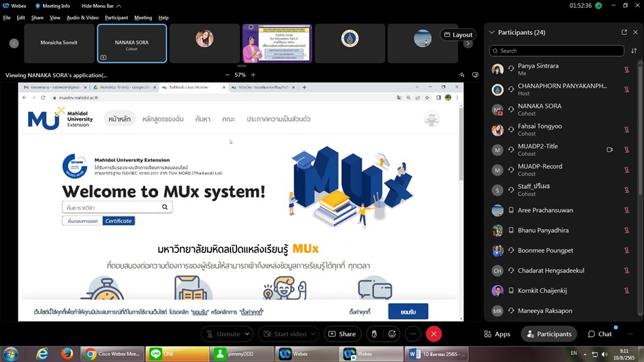Viewport: 644px width, 362px height.
Task: Toggle the Participants panel button
Action: click(x=549, y=334)
